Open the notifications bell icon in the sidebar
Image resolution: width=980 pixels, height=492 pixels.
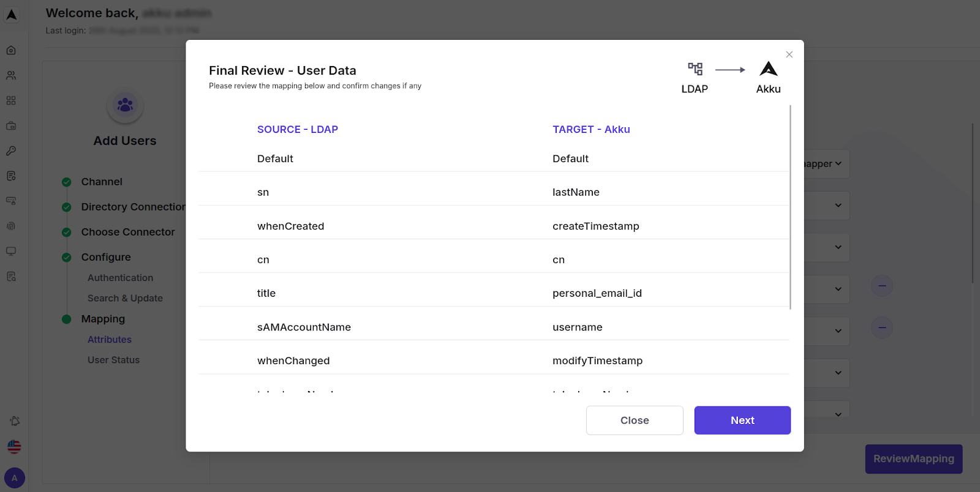15,421
